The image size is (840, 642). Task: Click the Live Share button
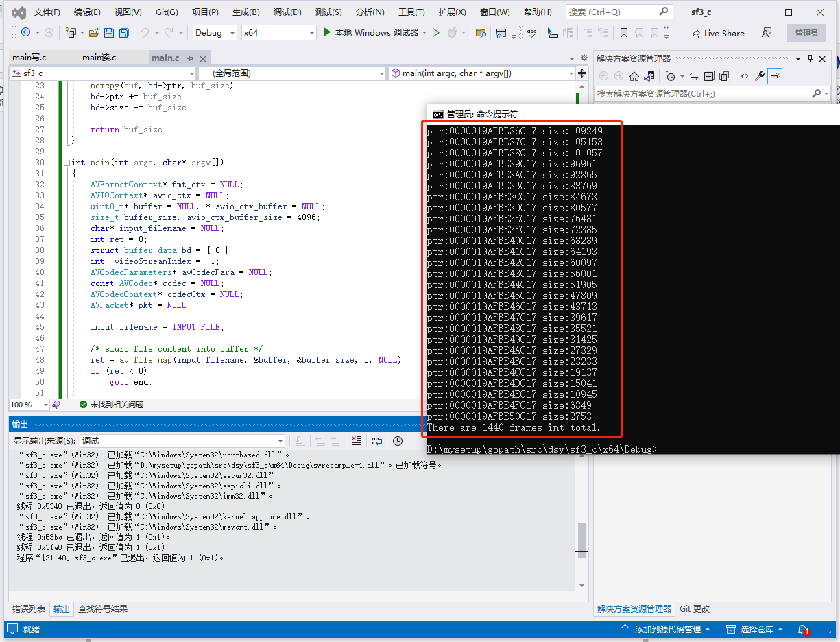(717, 33)
